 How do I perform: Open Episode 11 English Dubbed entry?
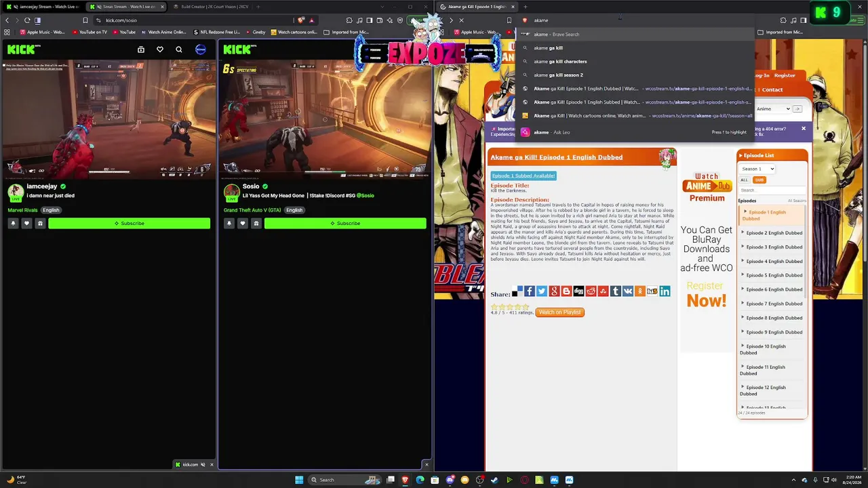[x=763, y=370]
